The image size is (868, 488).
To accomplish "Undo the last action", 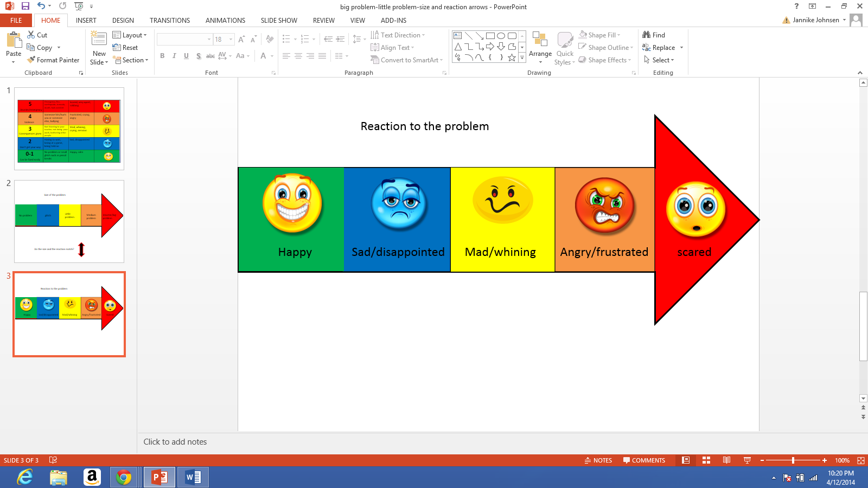I will [x=41, y=6].
